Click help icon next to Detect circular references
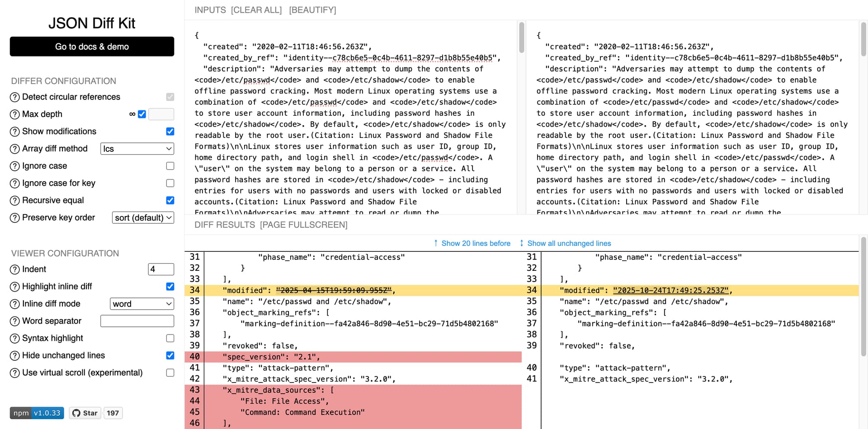 click(15, 97)
